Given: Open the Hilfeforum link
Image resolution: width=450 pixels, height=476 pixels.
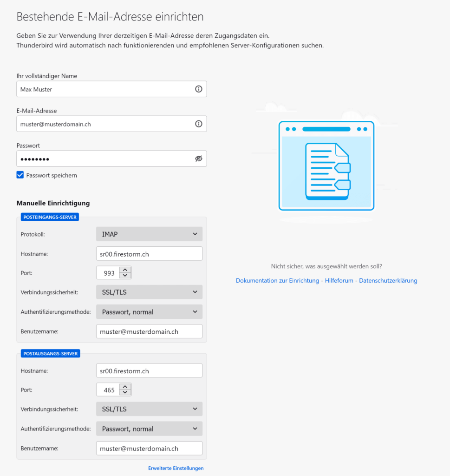Looking at the screenshot, I should pyautogui.click(x=339, y=280).
